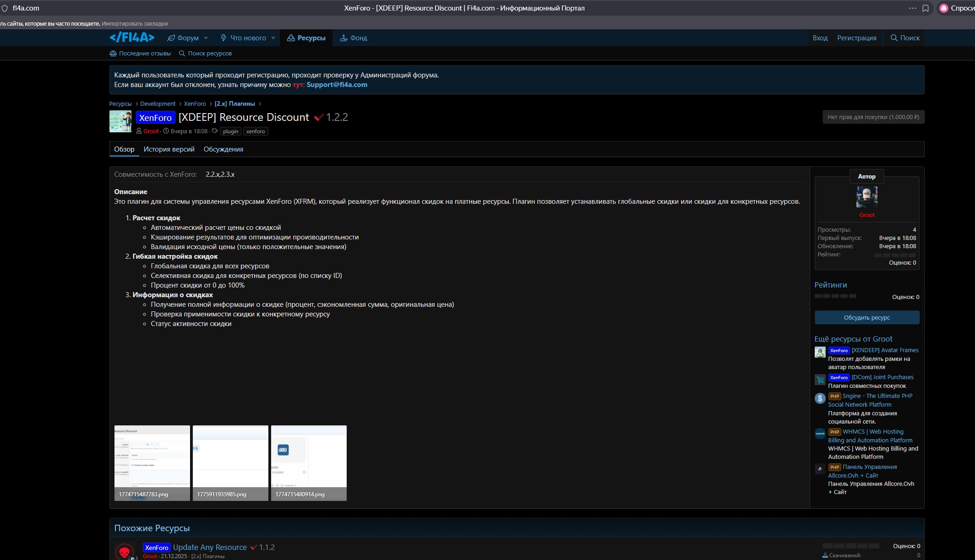
Task: Click the Вход login link
Action: [820, 38]
